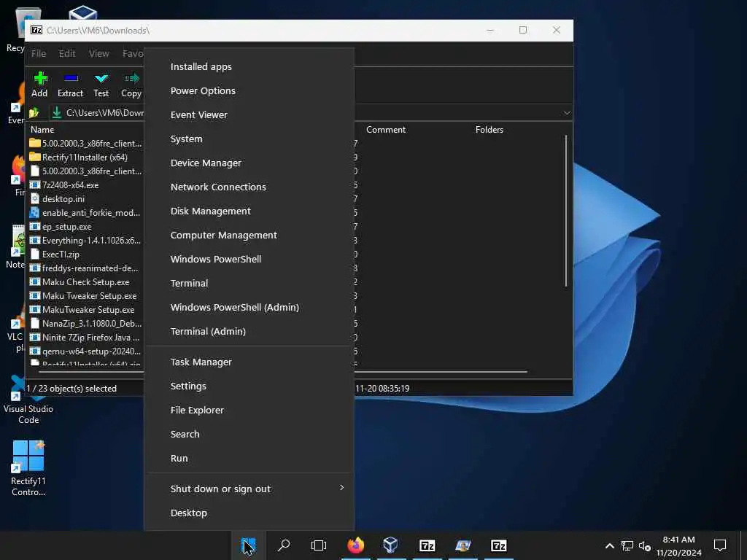This screenshot has height=560, width=747.
Task: Select the Rectify11Installer (x64) folder
Action: (x=85, y=157)
